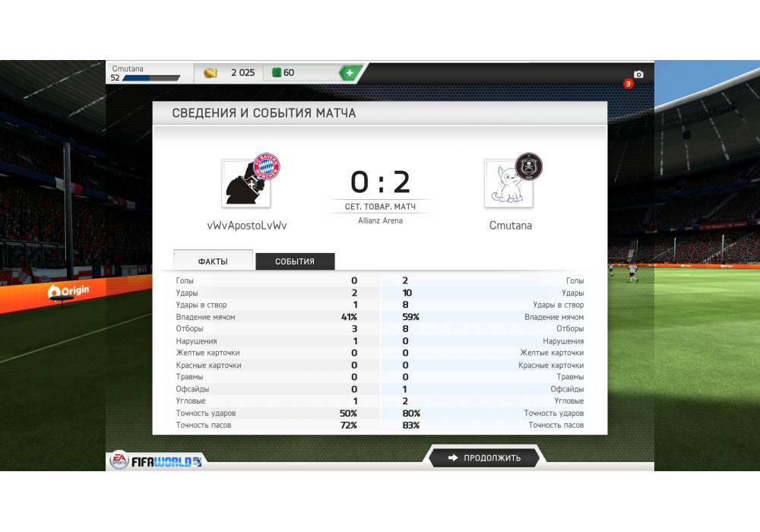Screen dimensions: 760x532
Task: Click the Orlando Pirates skull badge
Action: (x=529, y=166)
